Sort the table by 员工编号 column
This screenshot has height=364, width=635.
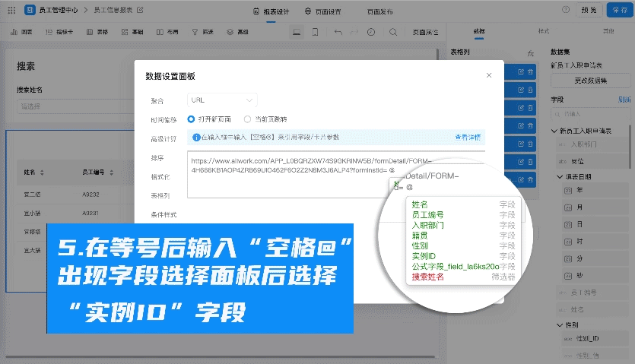point(111,173)
